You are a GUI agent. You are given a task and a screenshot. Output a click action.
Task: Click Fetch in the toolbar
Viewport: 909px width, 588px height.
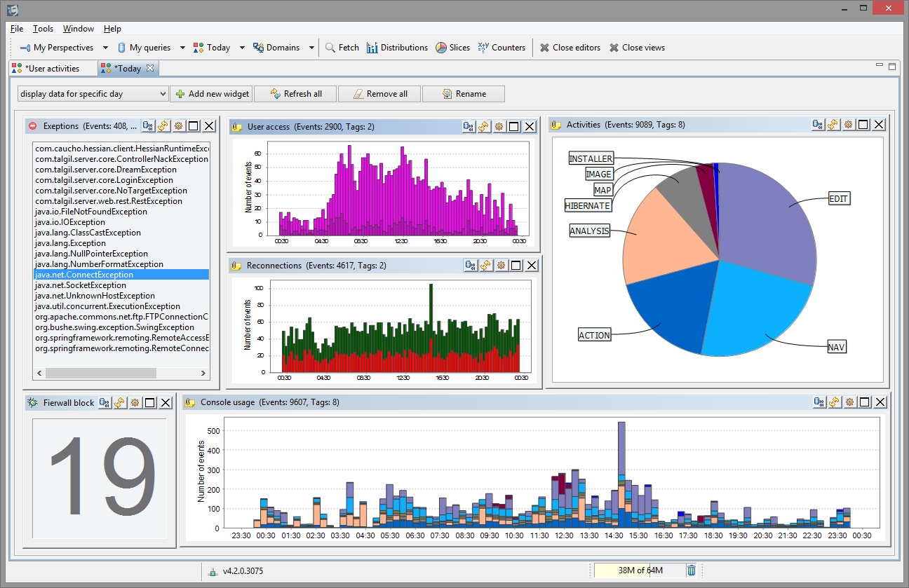(x=342, y=48)
